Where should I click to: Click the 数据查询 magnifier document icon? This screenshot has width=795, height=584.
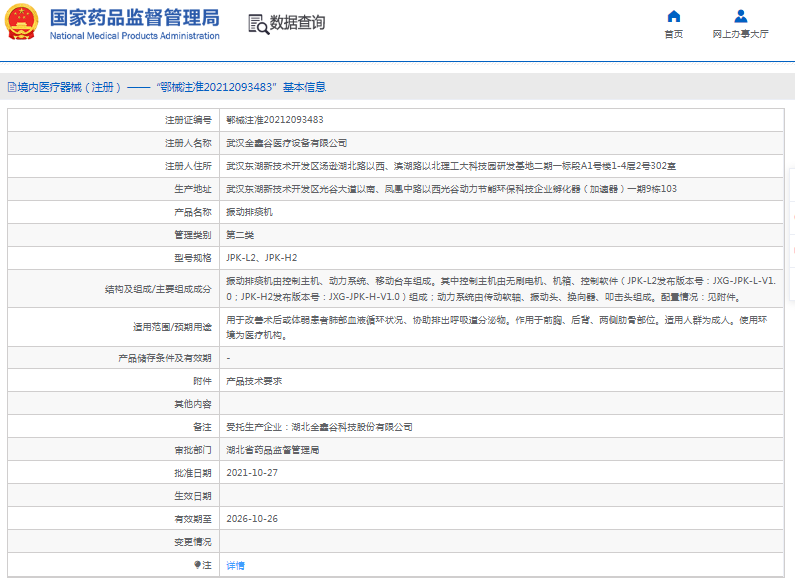click(257, 24)
